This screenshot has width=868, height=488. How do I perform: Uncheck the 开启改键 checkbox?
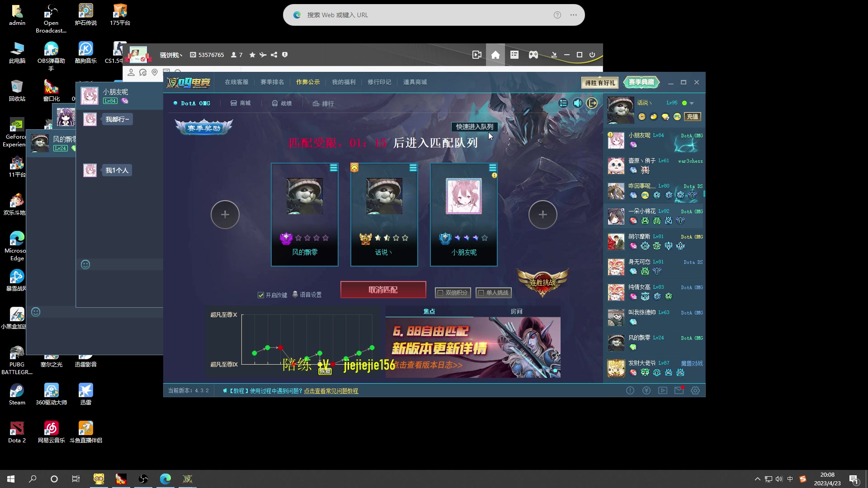(261, 295)
